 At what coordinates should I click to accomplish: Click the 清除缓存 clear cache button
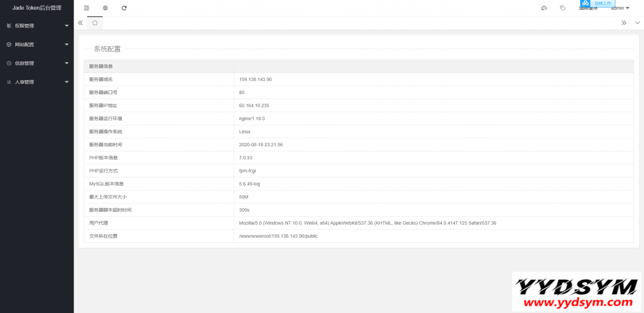[588, 9]
